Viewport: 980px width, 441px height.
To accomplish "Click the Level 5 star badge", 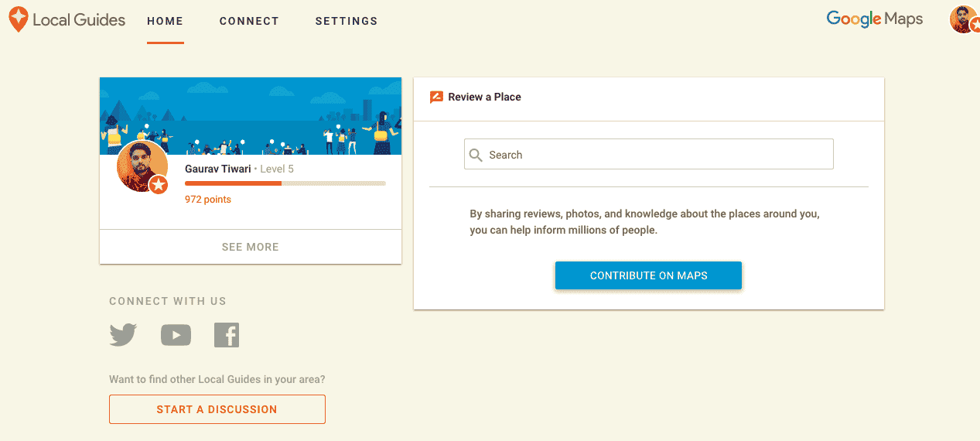I will click(159, 185).
